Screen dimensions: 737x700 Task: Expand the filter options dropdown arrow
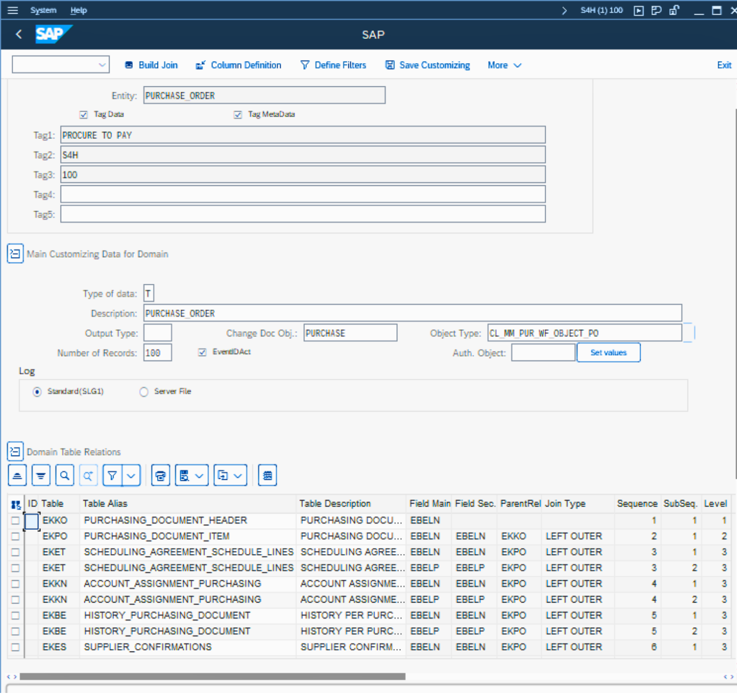131,476
